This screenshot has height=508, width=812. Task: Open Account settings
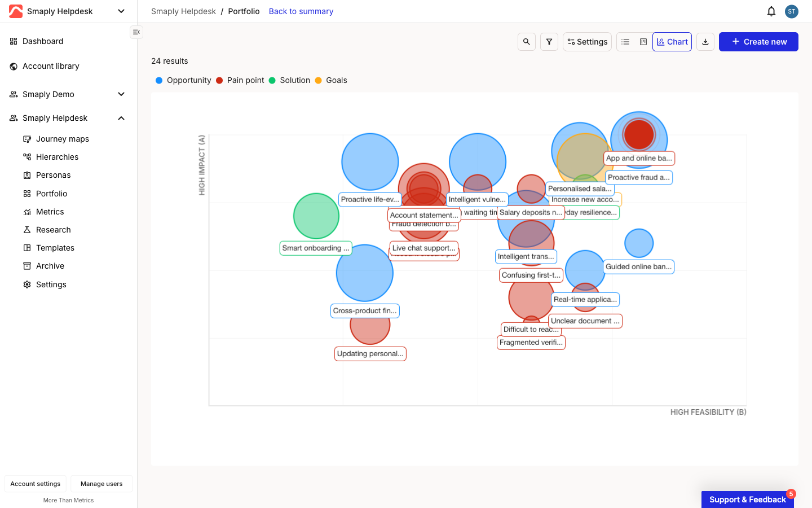pos(36,484)
